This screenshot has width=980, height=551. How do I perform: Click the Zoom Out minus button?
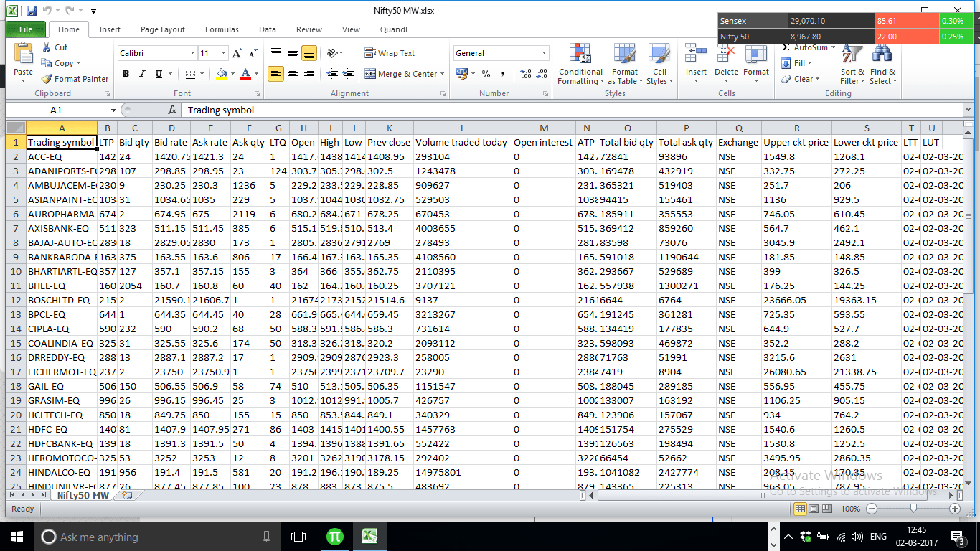point(871,509)
